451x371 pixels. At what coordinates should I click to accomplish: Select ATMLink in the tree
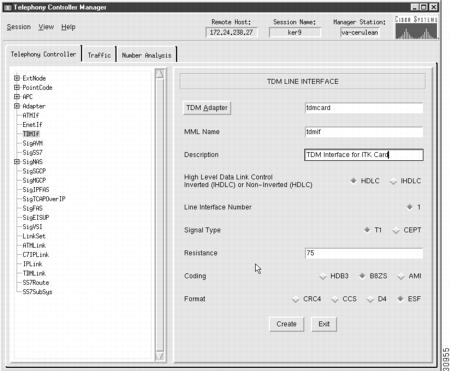pos(34,246)
